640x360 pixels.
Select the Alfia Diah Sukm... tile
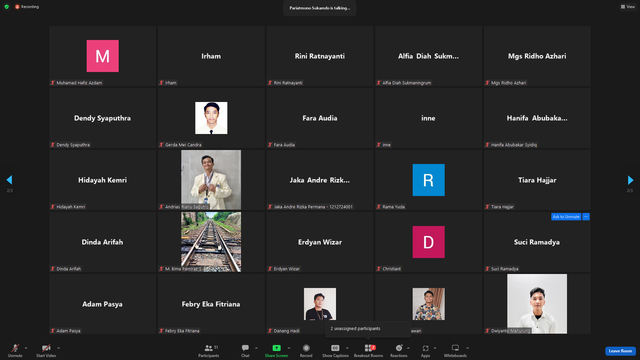429,56
